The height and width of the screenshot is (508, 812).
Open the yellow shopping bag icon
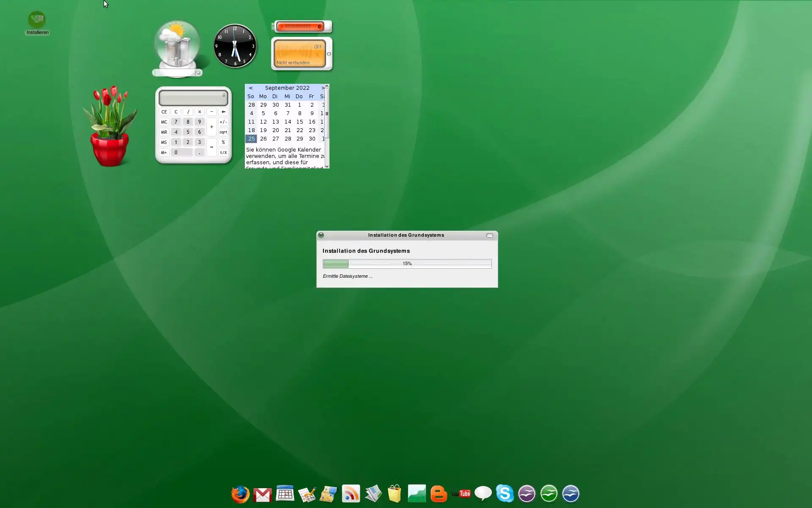tap(394, 494)
